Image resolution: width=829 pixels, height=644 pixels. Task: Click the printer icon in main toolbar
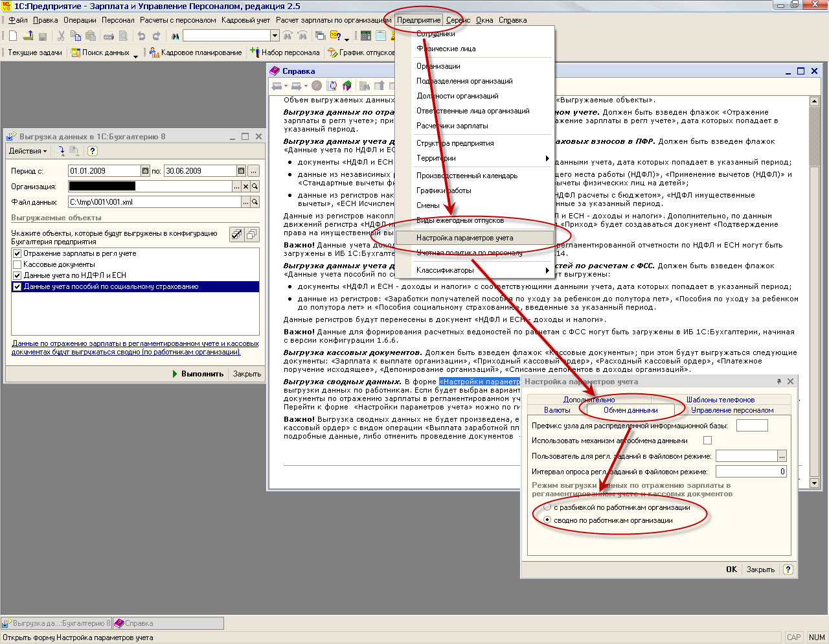point(109,36)
